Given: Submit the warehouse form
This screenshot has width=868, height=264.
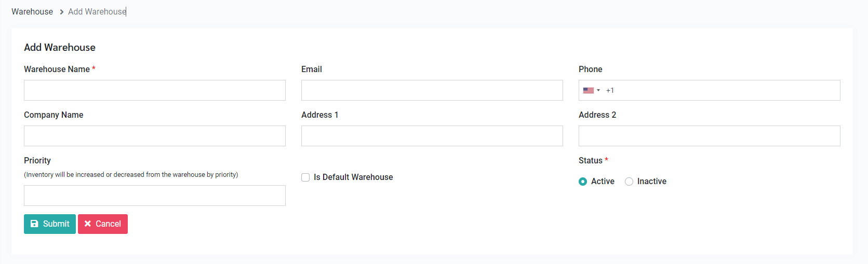Looking at the screenshot, I should pyautogui.click(x=50, y=224).
